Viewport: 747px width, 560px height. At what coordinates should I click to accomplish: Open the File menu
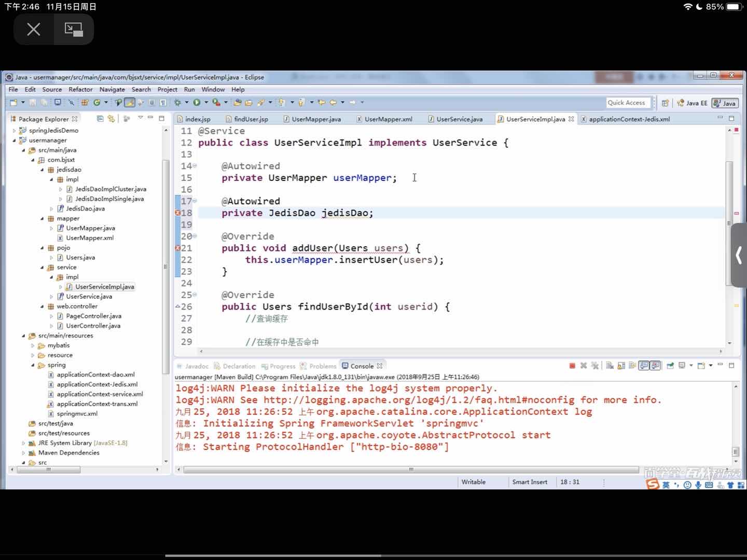(x=13, y=89)
